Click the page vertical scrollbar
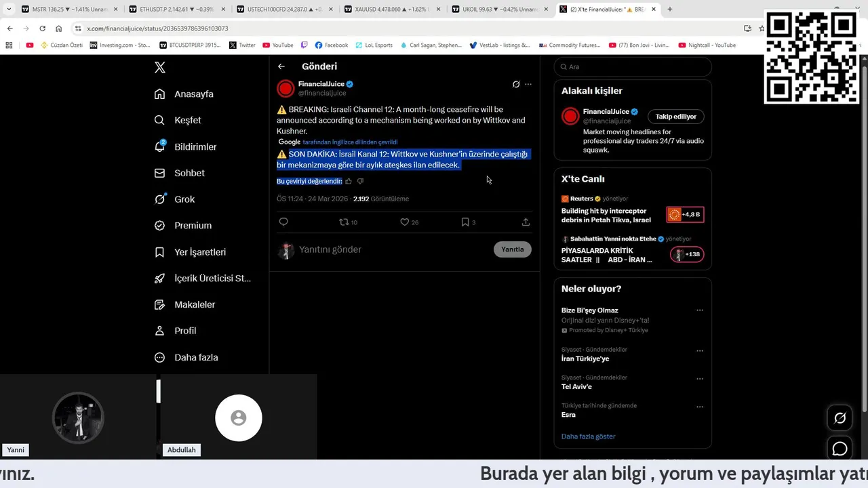The height and width of the screenshot is (488, 868). click(863, 237)
